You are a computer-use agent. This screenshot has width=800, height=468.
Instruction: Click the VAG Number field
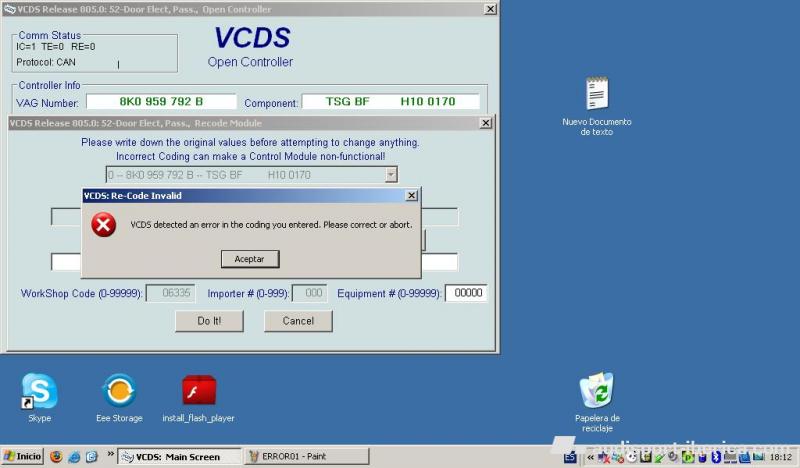point(161,102)
